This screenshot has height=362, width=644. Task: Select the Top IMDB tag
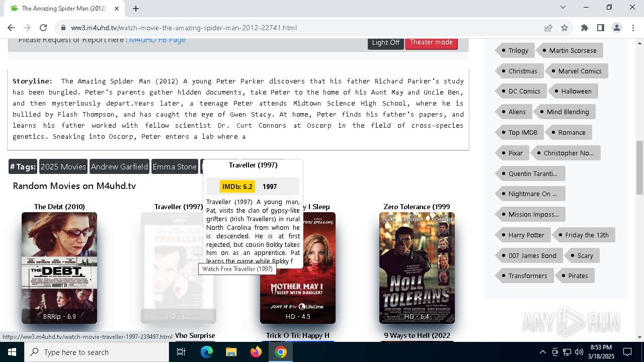pos(519,132)
